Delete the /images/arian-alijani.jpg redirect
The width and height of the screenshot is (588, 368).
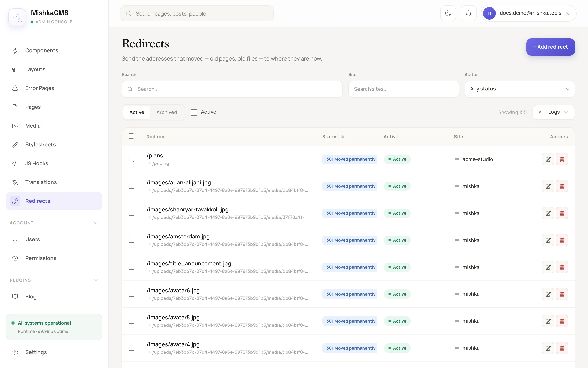562,186
